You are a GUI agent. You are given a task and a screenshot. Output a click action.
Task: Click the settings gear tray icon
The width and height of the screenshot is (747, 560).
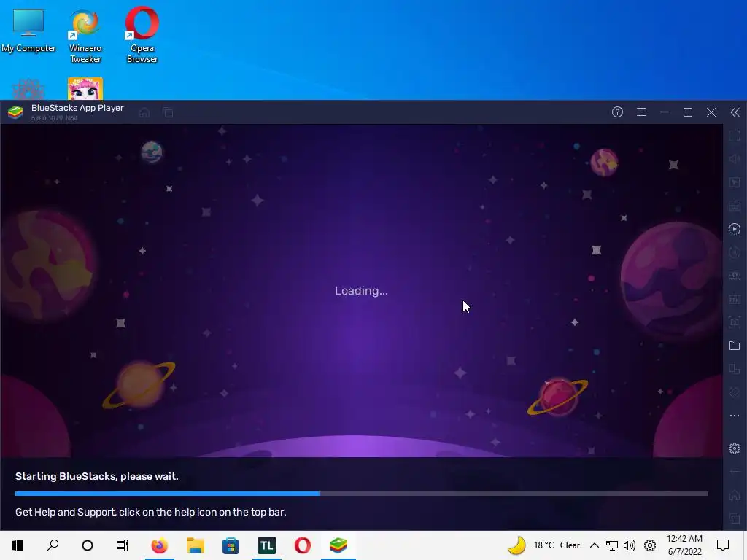tap(650, 545)
